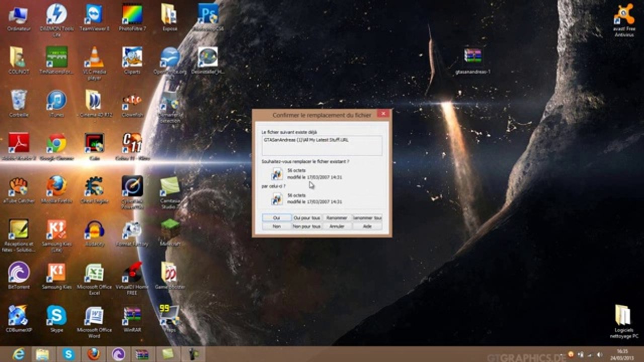Select the Photoshop CS6 shortcut
The image size is (644, 362).
208,18
